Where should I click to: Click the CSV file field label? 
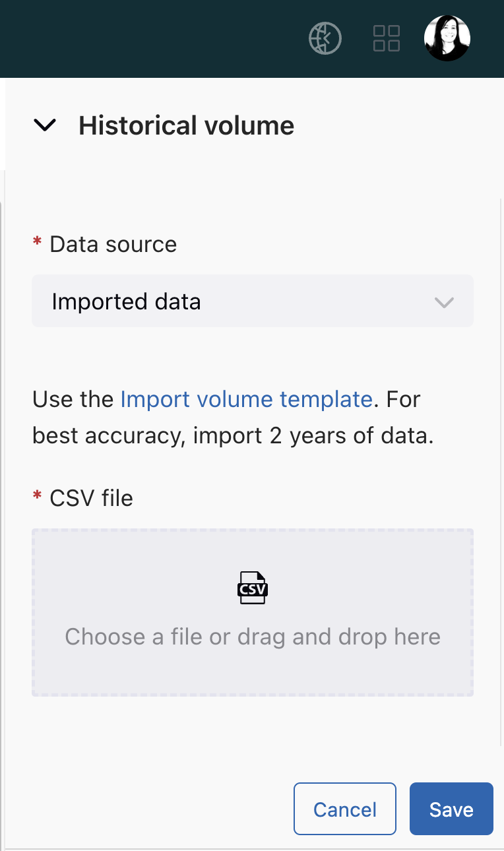click(x=92, y=497)
